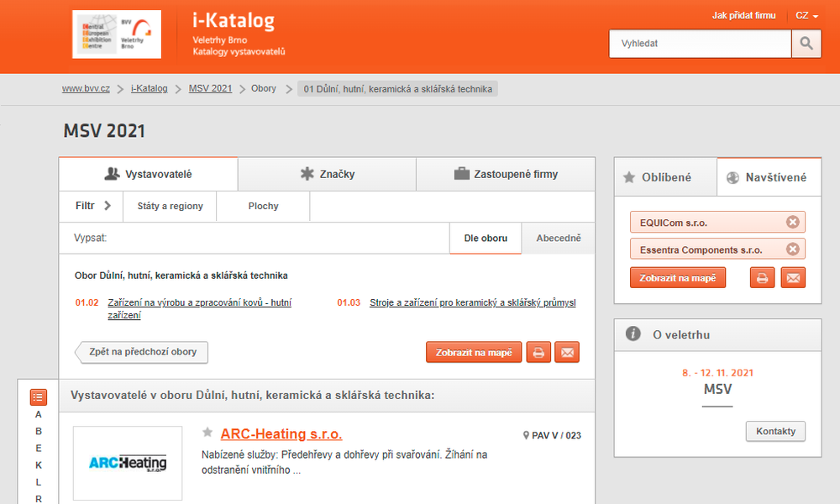
Task: Follow the i-Katalog breadcrumb link
Action: coord(149,88)
